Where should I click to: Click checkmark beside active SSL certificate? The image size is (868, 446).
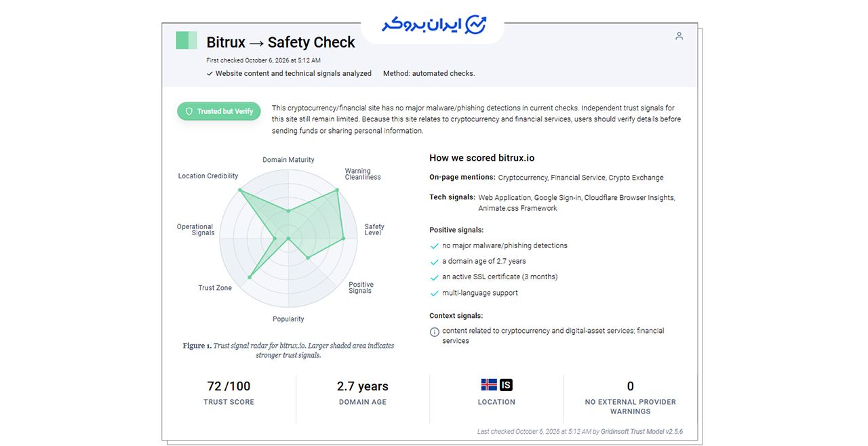click(x=435, y=277)
